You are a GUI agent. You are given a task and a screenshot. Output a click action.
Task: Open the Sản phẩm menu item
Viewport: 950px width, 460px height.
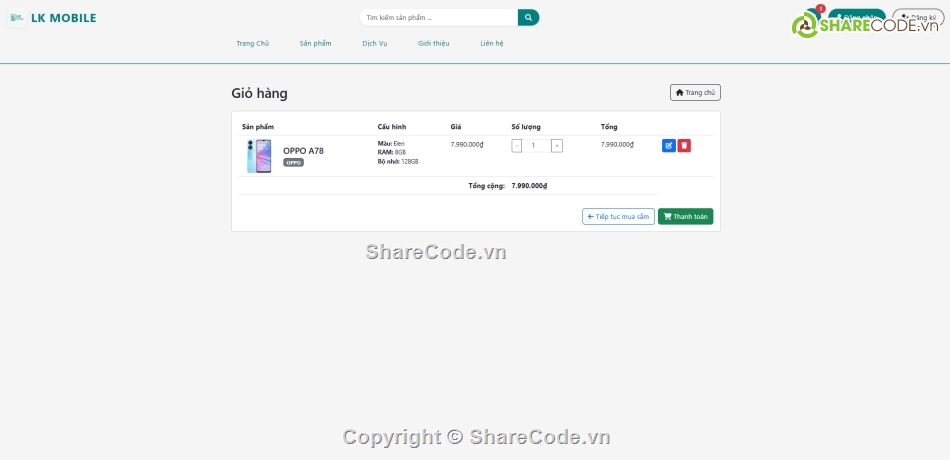315,44
